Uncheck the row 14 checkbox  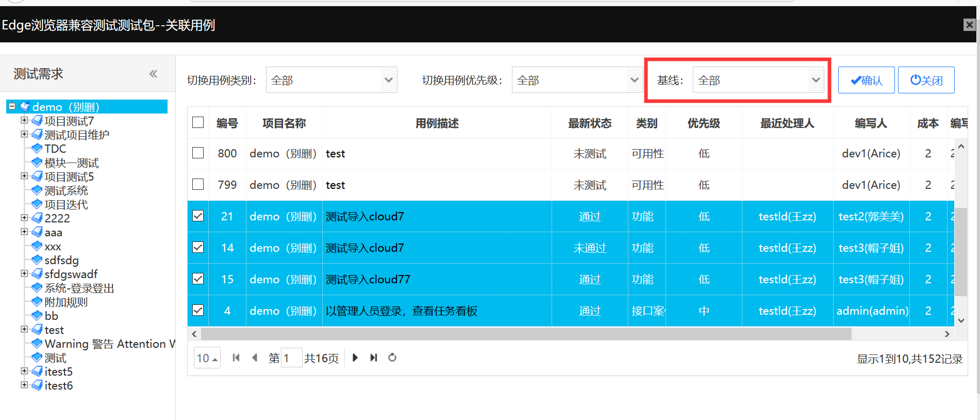[x=198, y=248]
